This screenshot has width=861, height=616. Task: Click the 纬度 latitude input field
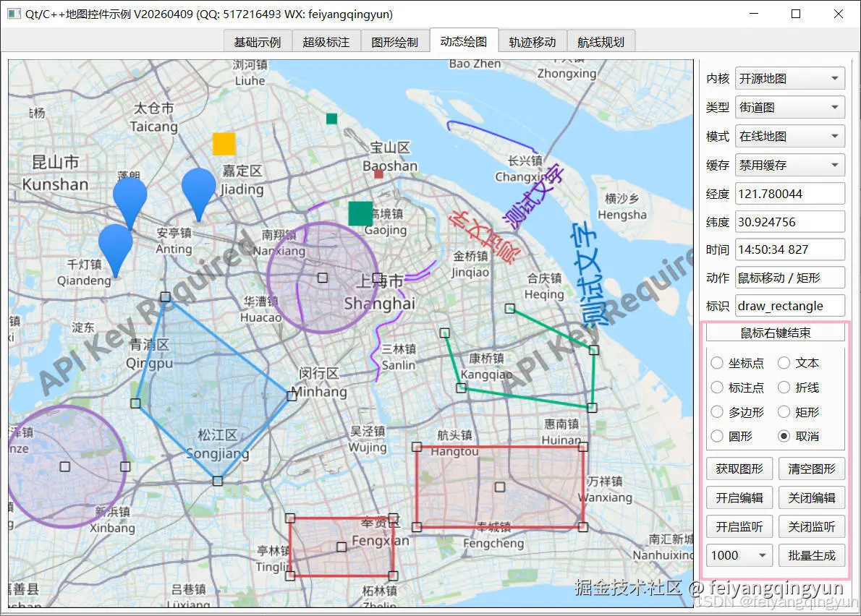coord(789,222)
